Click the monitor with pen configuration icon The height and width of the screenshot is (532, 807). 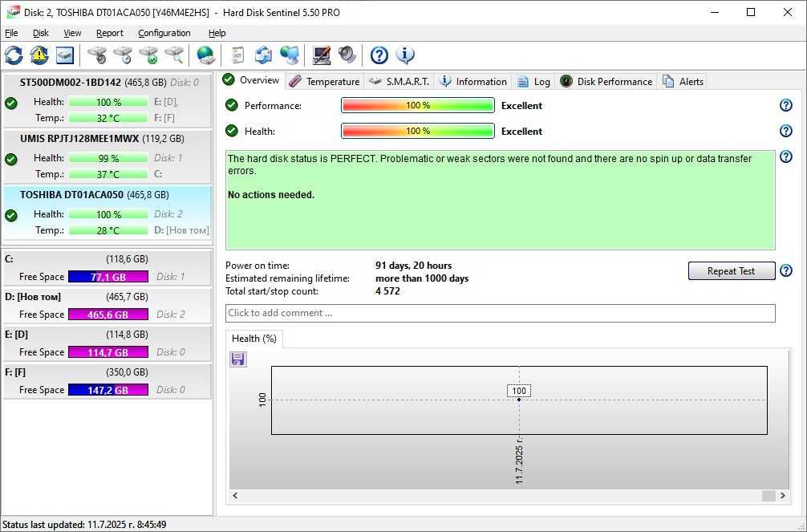coord(322,55)
